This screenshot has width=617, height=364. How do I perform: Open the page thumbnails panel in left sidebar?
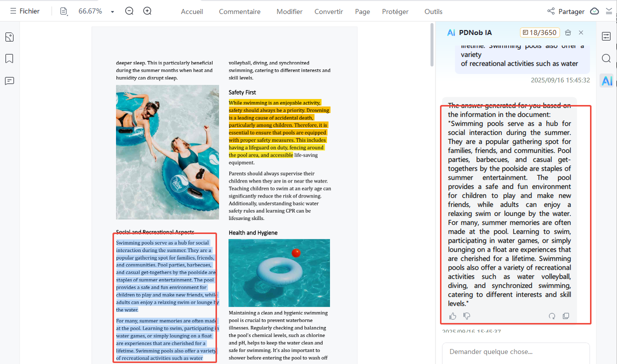tap(9, 37)
